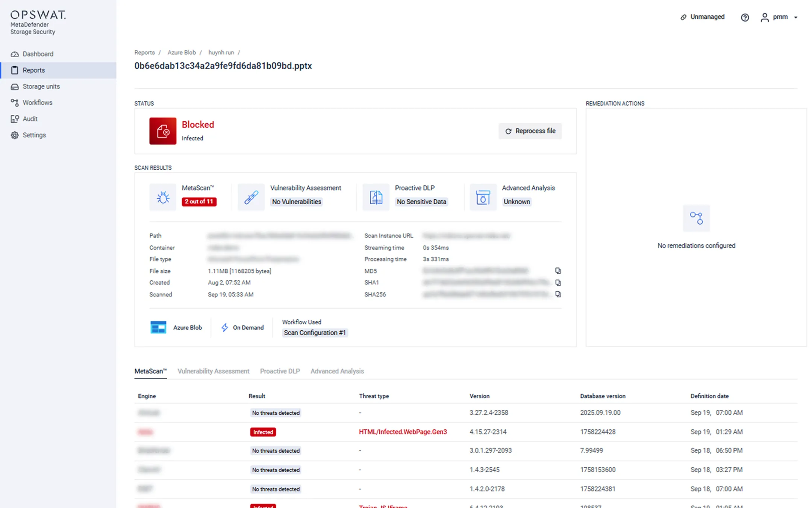Select Reports in the sidebar

click(x=34, y=70)
